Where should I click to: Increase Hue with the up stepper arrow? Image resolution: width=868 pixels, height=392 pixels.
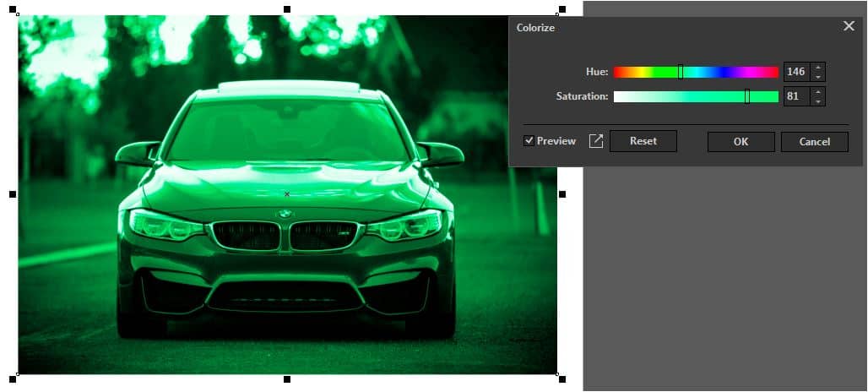click(x=818, y=68)
